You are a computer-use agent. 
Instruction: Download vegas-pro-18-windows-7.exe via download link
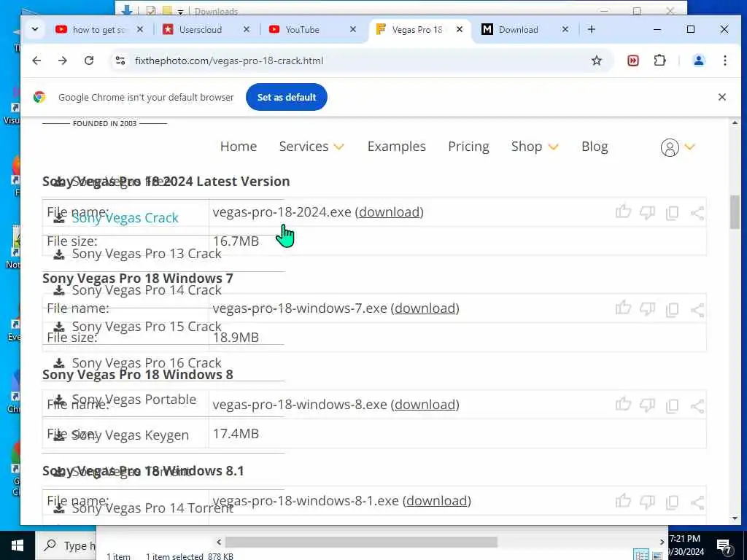(x=425, y=308)
